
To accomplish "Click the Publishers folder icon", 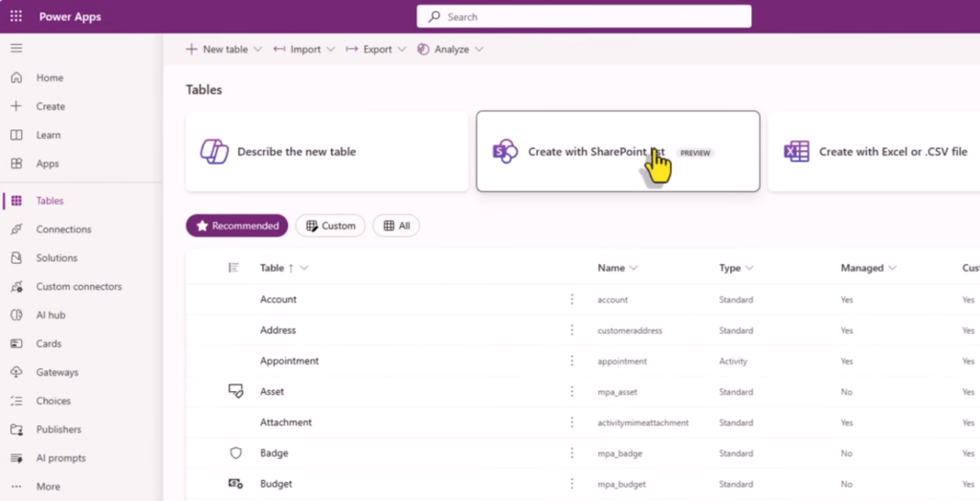I will tap(16, 430).
